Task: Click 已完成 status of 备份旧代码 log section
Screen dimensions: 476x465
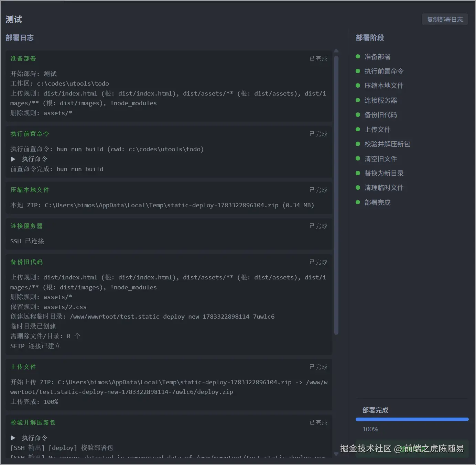Action: [318, 262]
